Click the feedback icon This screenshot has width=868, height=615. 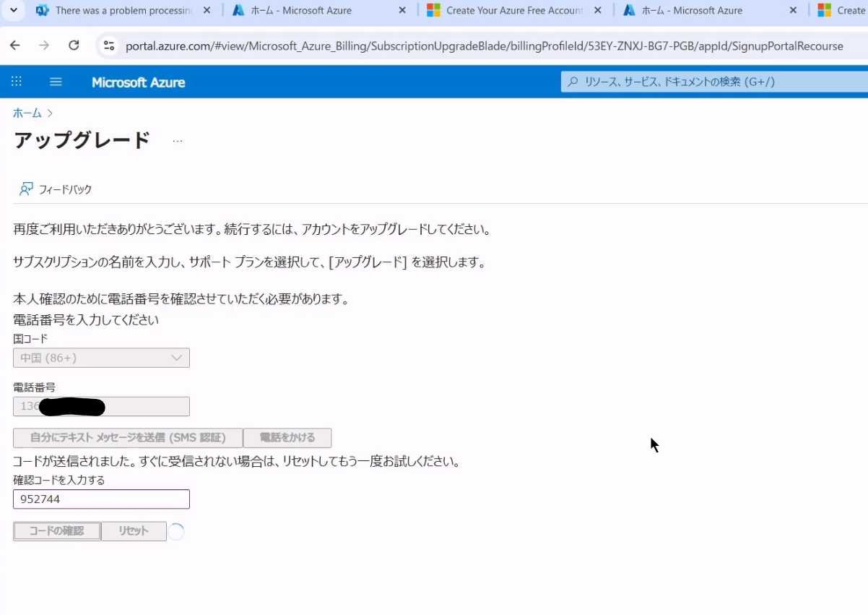point(26,189)
